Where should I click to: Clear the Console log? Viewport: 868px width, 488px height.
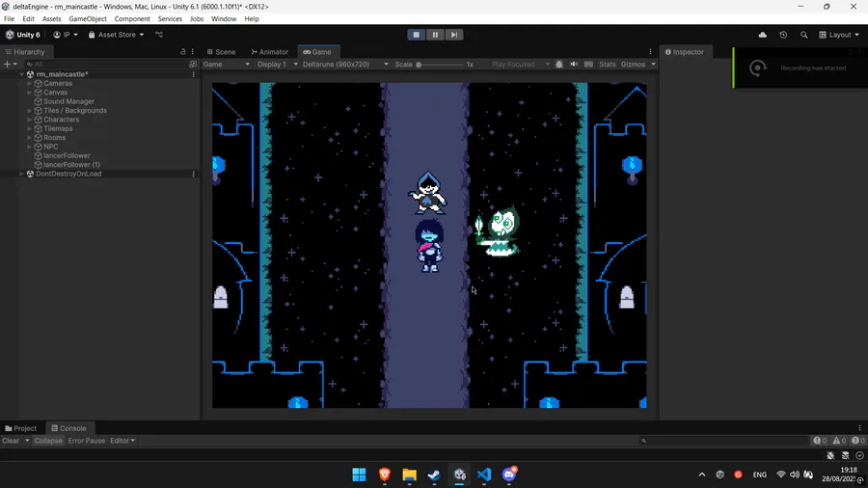[x=11, y=441]
